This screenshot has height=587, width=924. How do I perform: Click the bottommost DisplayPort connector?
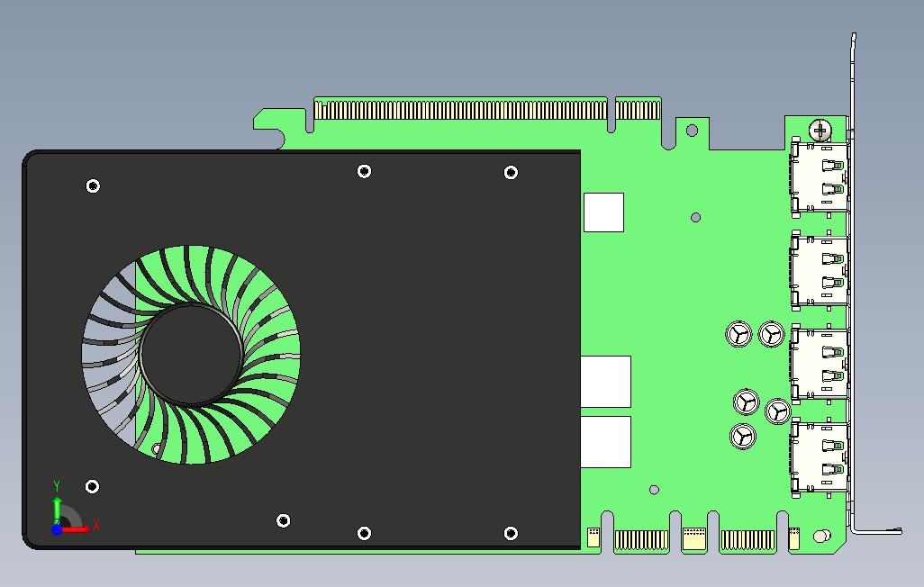click(820, 457)
